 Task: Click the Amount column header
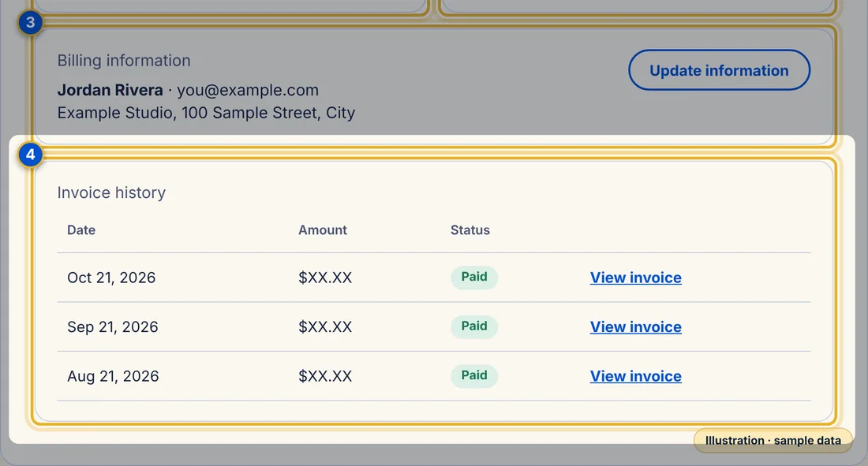coord(323,229)
